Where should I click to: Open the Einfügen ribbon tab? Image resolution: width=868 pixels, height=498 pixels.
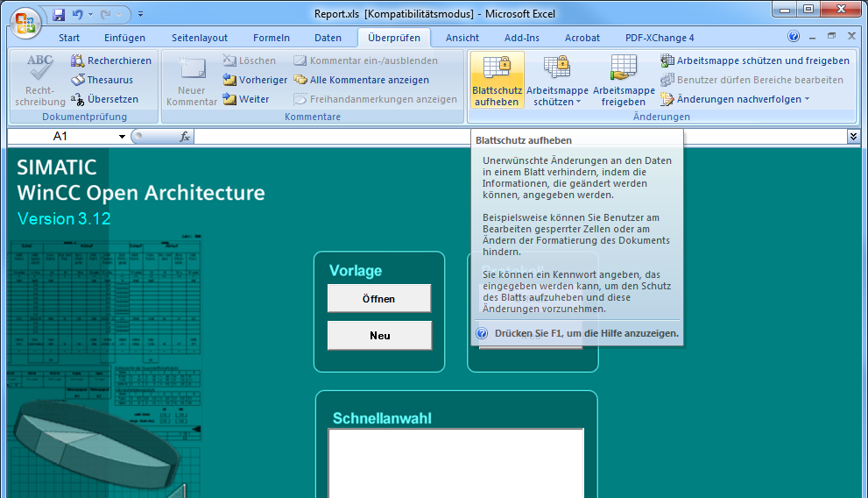coord(124,38)
